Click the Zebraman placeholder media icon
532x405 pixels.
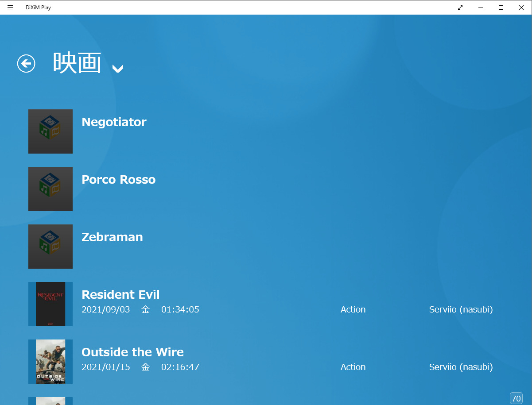click(50, 247)
